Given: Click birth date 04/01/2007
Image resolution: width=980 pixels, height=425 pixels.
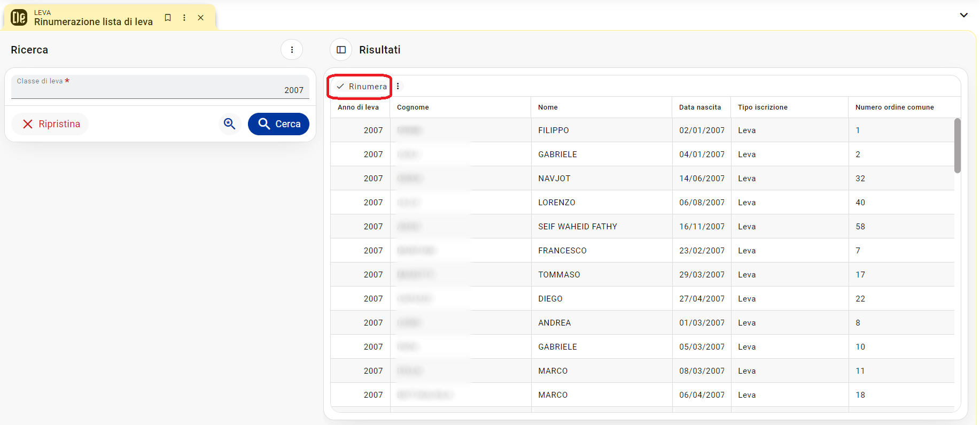Looking at the screenshot, I should pyautogui.click(x=702, y=154).
